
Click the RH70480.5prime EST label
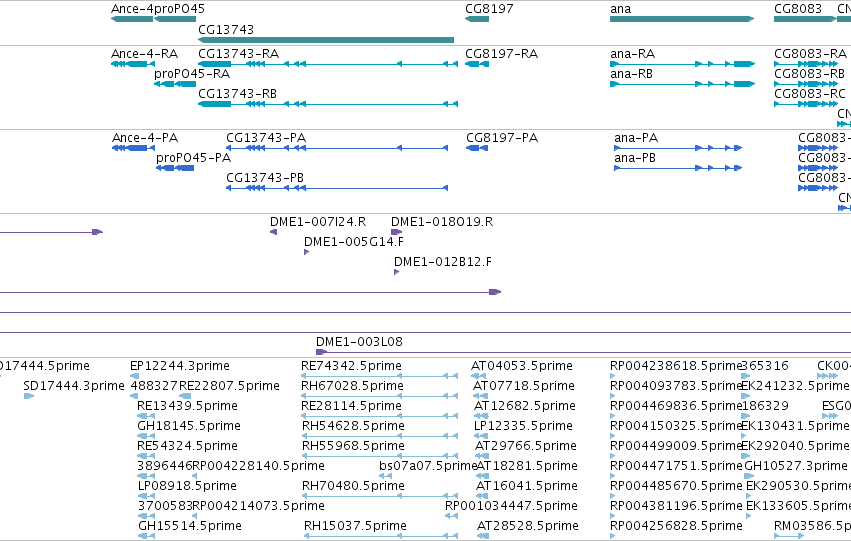(x=353, y=486)
